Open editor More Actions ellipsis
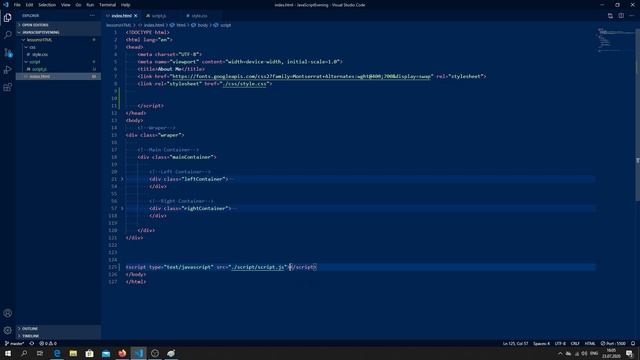 point(631,16)
